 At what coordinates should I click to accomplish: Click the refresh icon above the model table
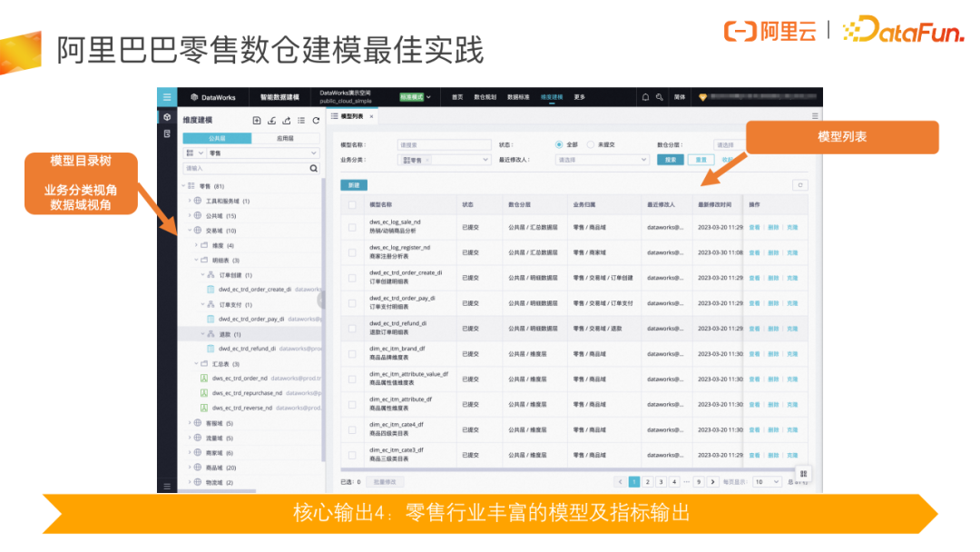tap(801, 185)
